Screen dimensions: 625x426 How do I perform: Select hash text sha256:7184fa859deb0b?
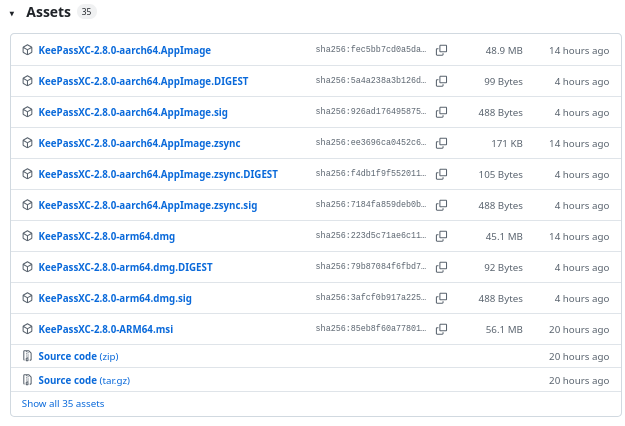coord(371,204)
